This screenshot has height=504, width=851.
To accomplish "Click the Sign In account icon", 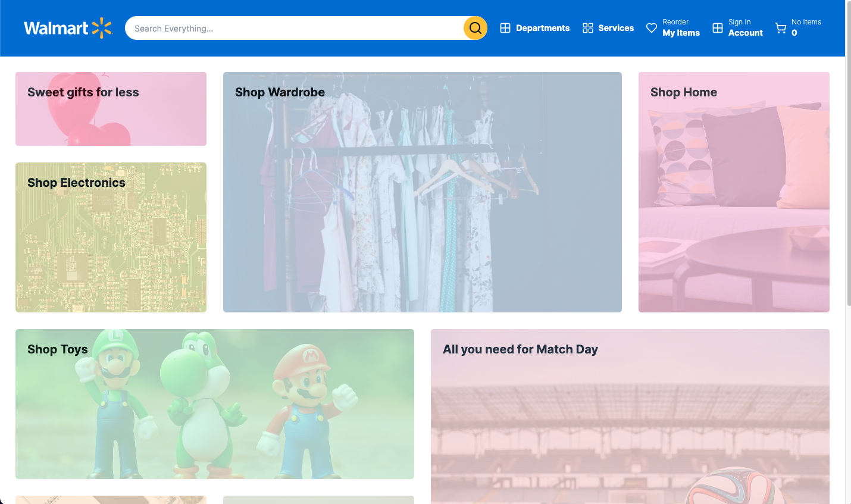I will (x=718, y=28).
